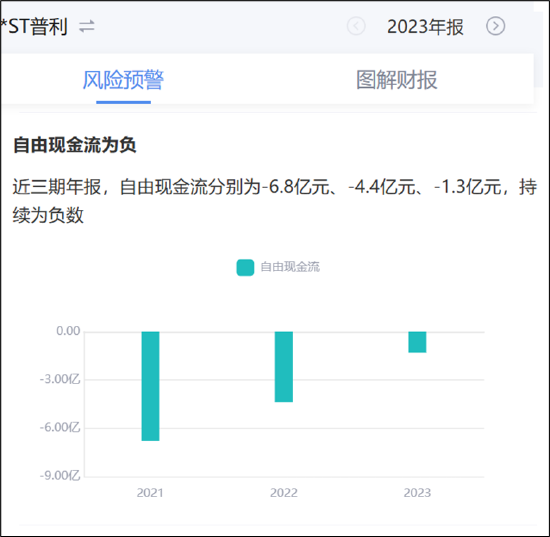
Task: Select the 2022 free cash flow bar
Action: point(284,367)
